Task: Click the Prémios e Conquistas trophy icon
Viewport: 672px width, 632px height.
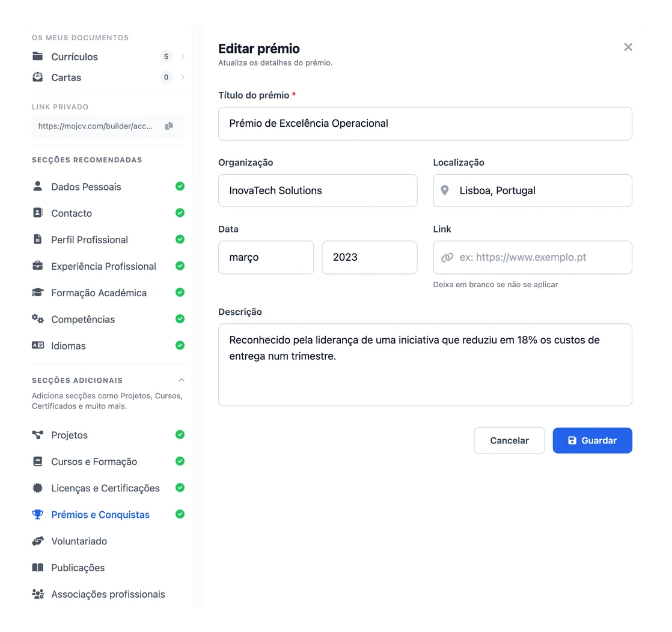Action: pyautogui.click(x=38, y=515)
